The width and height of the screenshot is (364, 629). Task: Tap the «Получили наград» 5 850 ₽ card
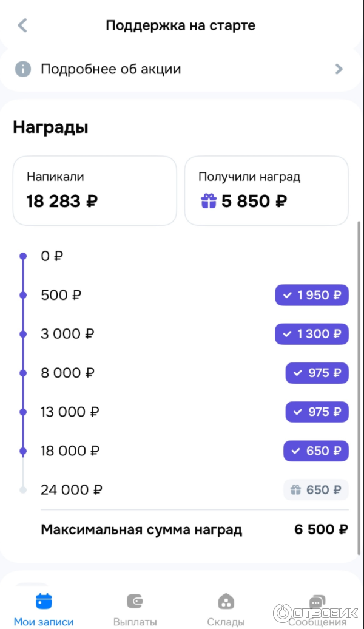[x=266, y=191]
